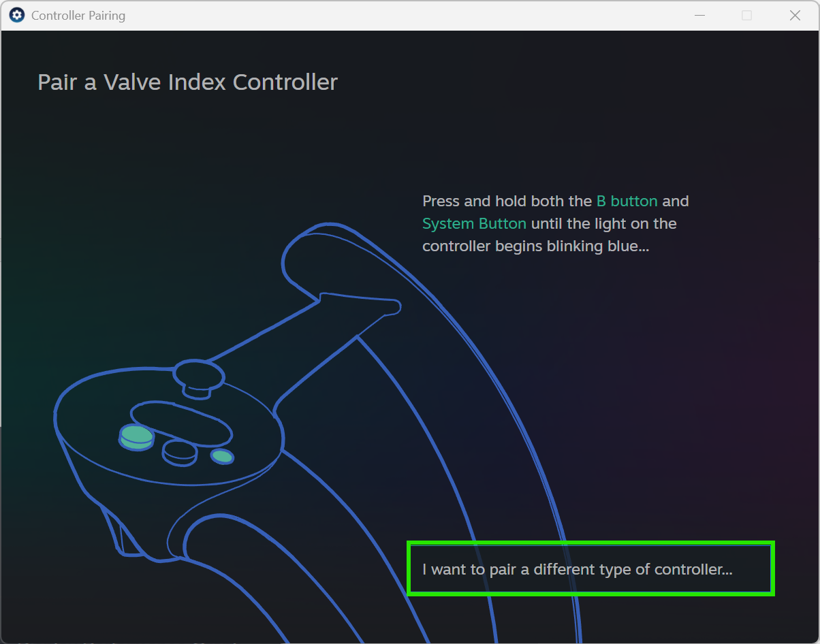This screenshot has width=820, height=644.
Task: Click the small highlighted System button on illustration
Action: click(x=222, y=456)
